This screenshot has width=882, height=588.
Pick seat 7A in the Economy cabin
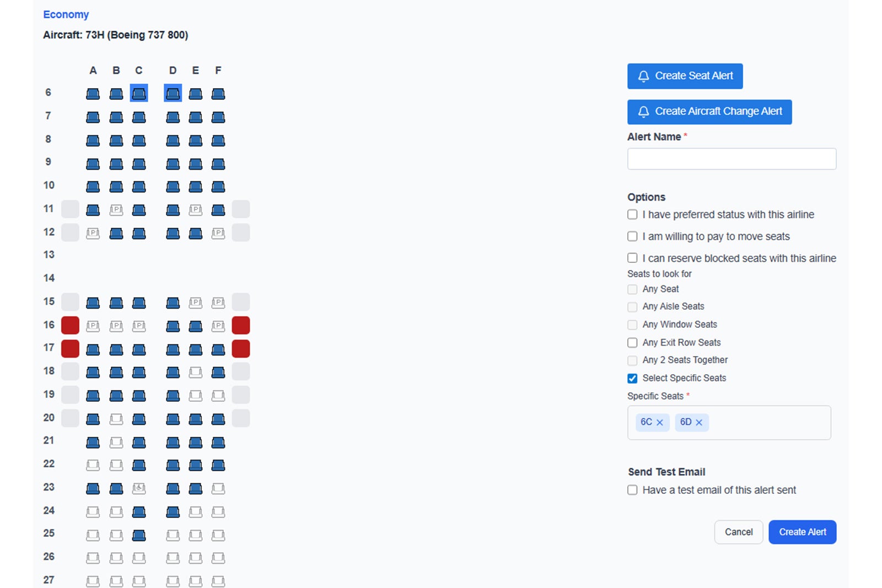[x=93, y=117]
